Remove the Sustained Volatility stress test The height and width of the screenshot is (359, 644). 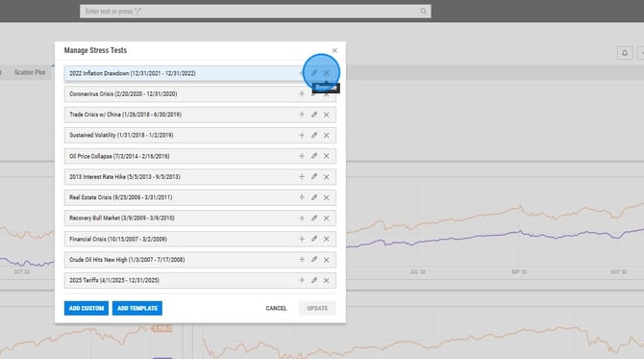[327, 136]
